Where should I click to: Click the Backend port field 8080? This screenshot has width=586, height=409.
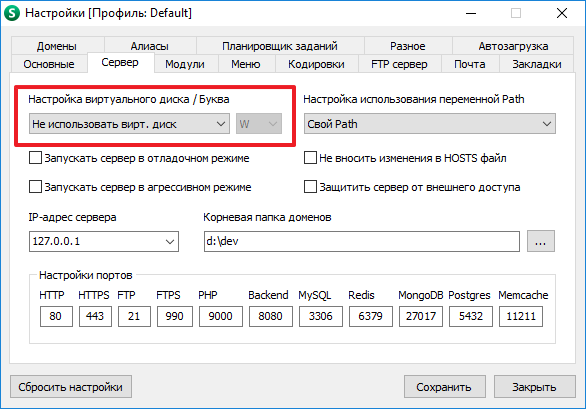pos(271,316)
